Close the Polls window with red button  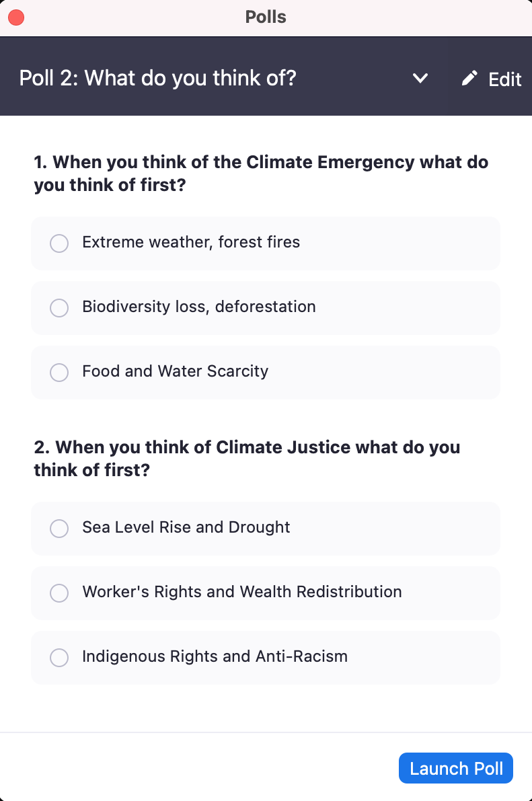point(16,17)
